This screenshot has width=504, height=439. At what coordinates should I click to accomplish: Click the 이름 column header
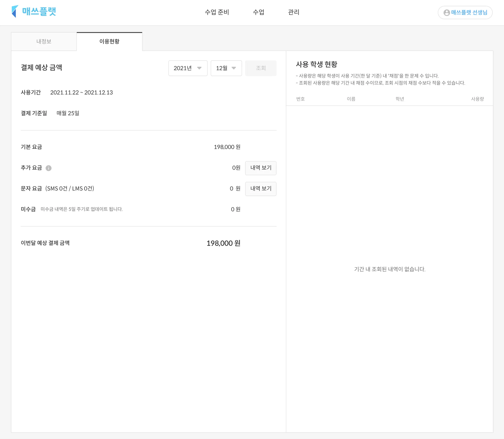click(351, 99)
